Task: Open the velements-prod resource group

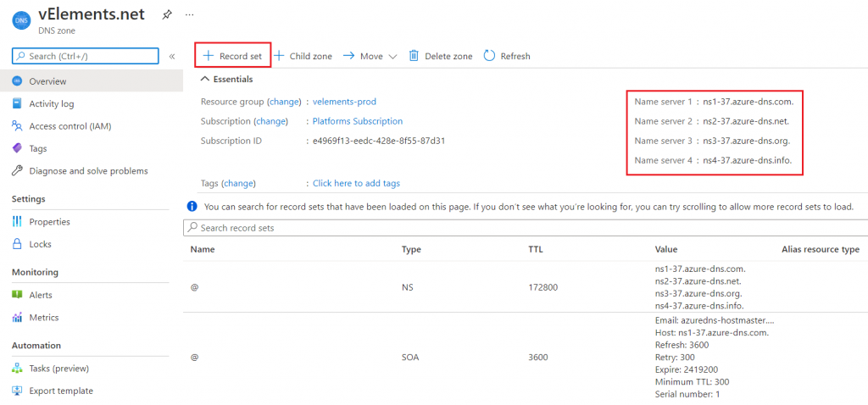Action: pos(345,102)
